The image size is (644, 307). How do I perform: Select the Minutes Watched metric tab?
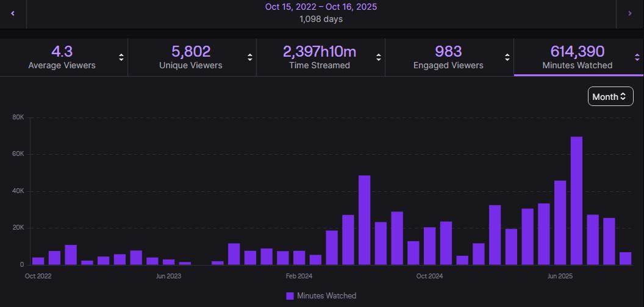(579, 57)
